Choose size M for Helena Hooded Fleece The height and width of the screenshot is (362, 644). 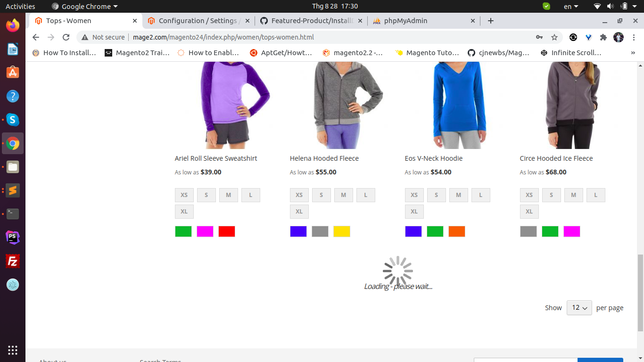tap(343, 195)
